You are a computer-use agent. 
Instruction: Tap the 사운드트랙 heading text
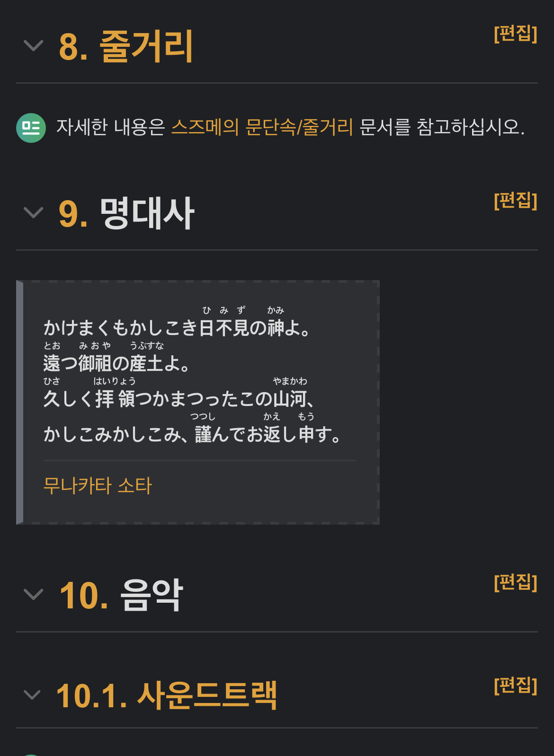(207, 695)
